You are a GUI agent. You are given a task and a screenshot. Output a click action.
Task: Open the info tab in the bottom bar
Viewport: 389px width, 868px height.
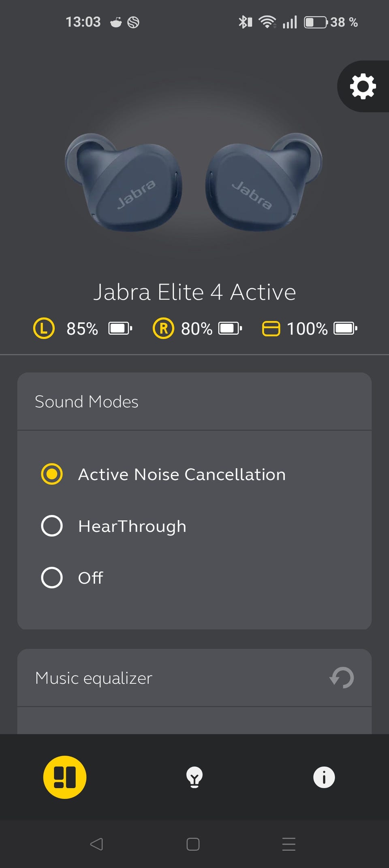(324, 777)
